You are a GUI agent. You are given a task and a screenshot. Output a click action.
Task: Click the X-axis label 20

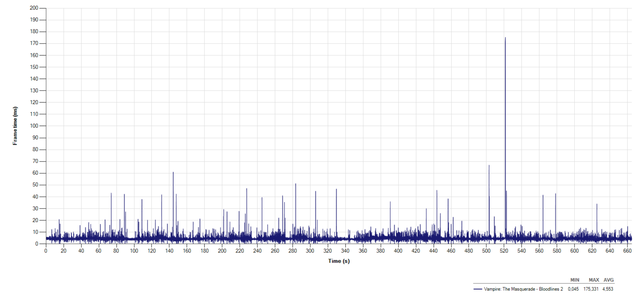[63, 251]
